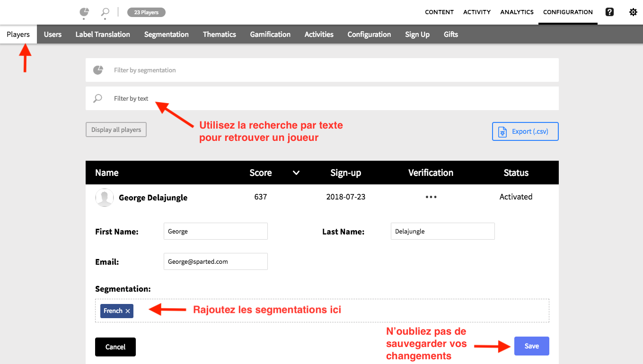
Task: Click the Status column header
Action: point(516,173)
